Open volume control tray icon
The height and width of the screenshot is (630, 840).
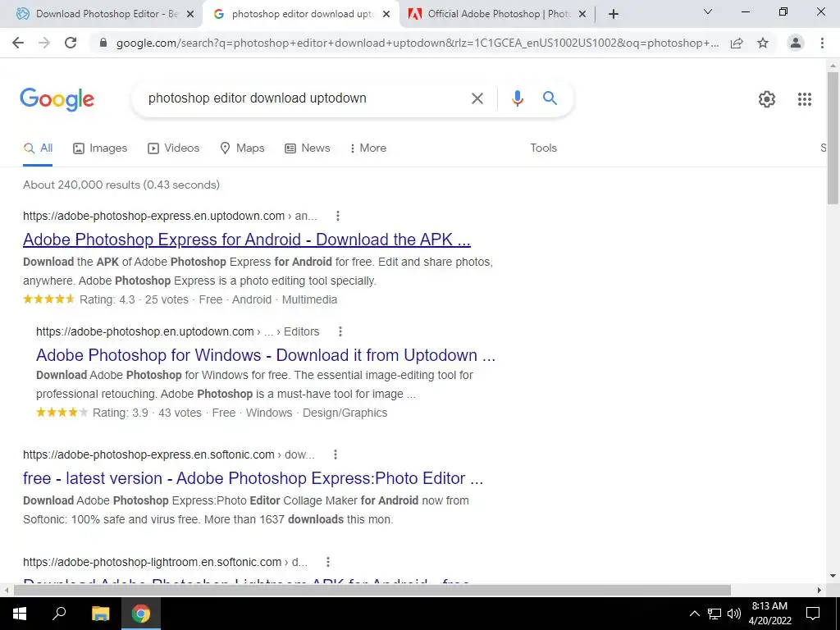(734, 614)
